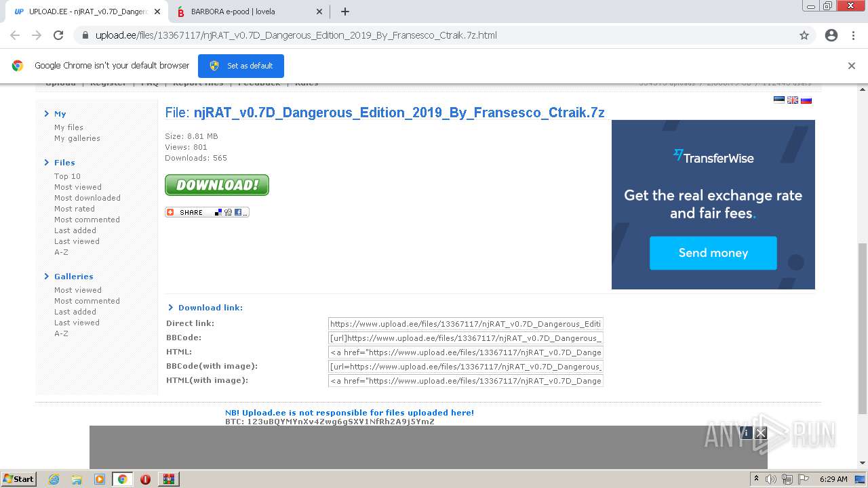
Task: Click the page vertical scrollbar thumb
Action: tap(863, 329)
